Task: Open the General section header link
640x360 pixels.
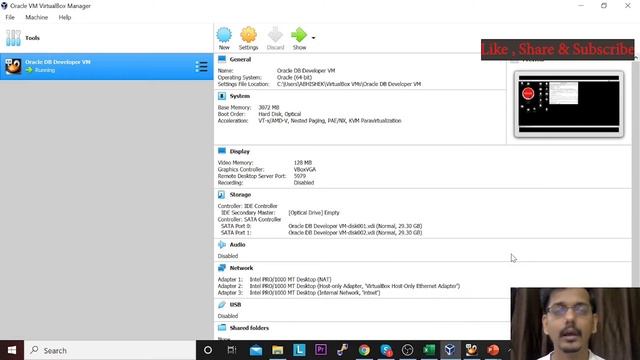Action: [240, 59]
